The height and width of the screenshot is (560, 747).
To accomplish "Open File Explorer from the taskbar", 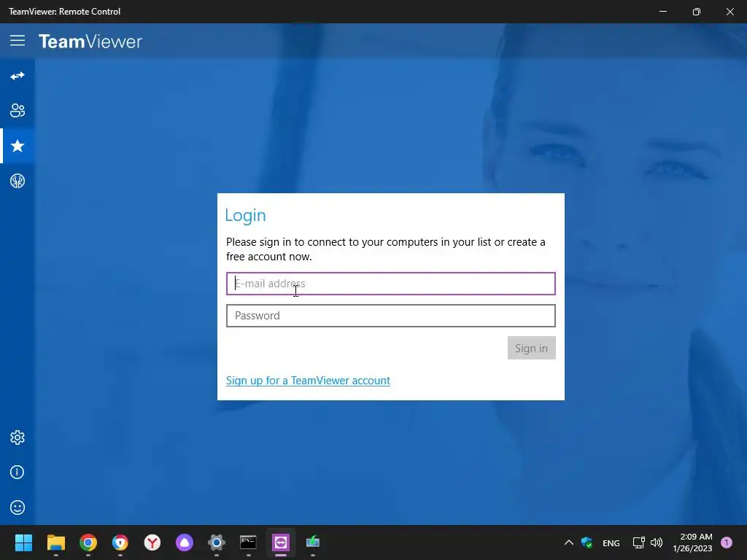I will tap(55, 542).
